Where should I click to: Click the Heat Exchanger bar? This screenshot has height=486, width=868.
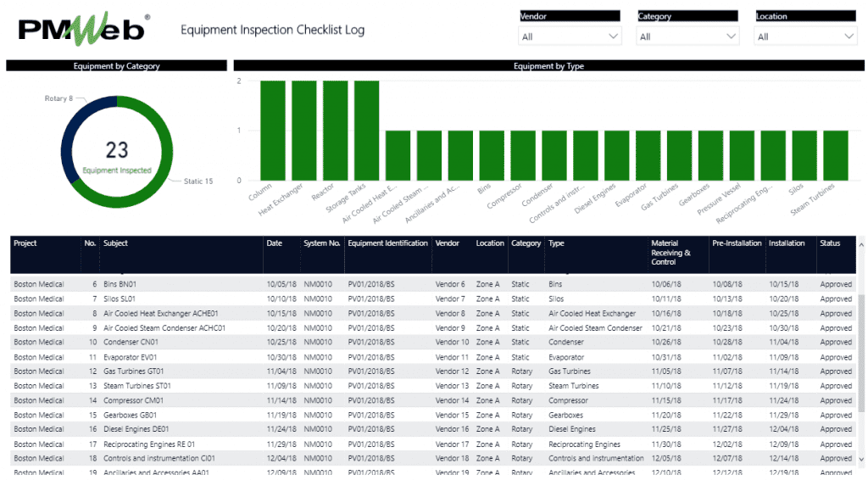coord(304,131)
